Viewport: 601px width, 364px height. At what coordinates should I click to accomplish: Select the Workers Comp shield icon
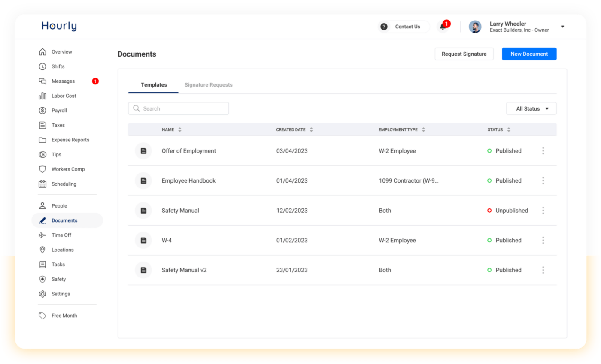pyautogui.click(x=42, y=169)
